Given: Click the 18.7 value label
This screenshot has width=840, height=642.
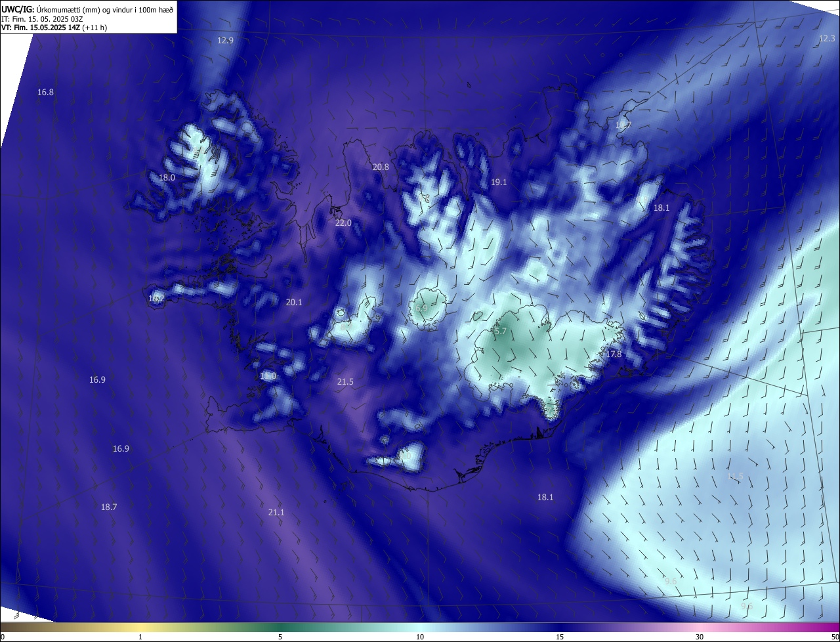Looking at the screenshot, I should coord(109,507).
